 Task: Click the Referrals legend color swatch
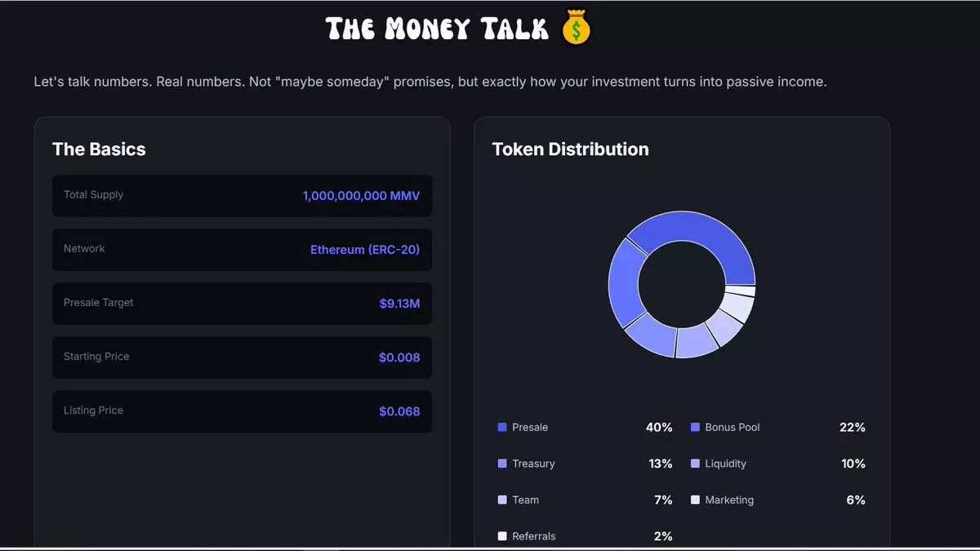tap(502, 536)
